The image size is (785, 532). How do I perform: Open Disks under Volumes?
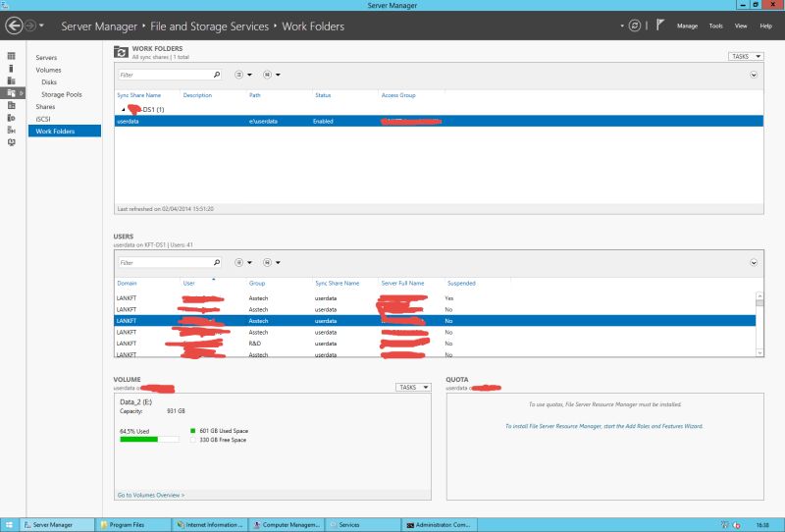pyautogui.click(x=49, y=82)
